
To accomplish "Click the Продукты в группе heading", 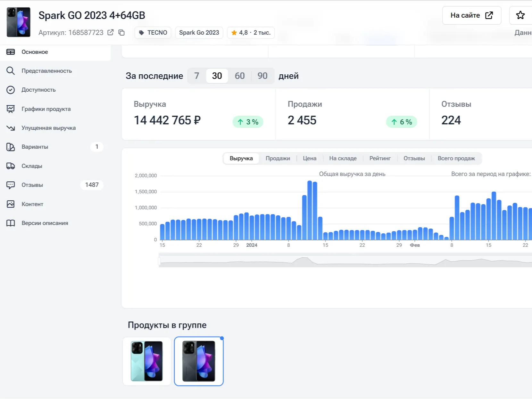I will click(167, 325).
